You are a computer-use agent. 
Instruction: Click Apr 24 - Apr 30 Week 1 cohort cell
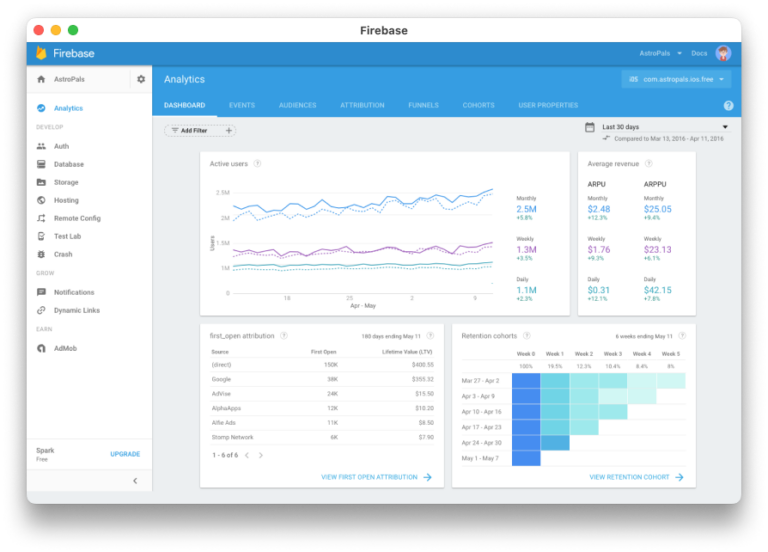pos(555,443)
